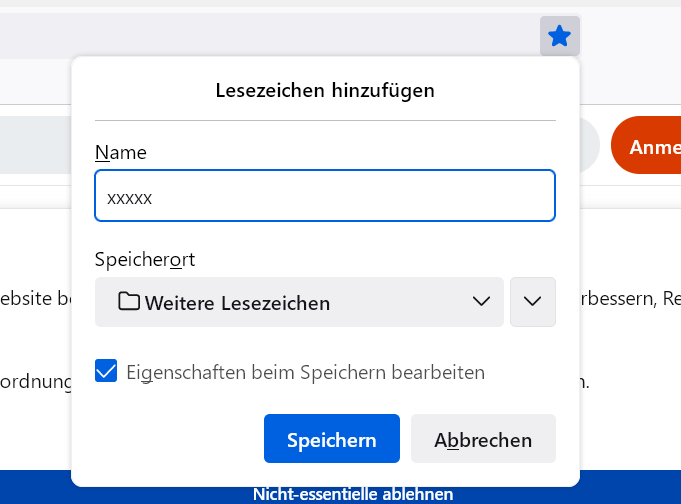Click the blue bookmark star icon
681x504 pixels.
coord(560,37)
